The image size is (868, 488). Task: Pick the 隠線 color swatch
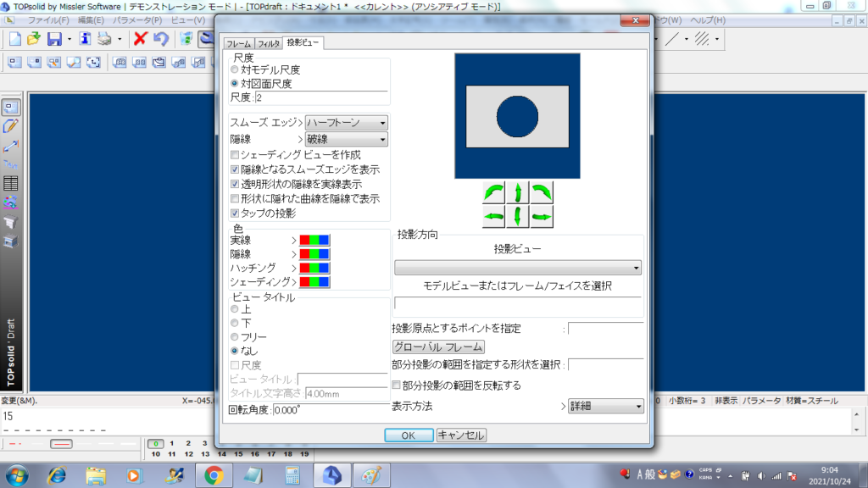pos(314,254)
